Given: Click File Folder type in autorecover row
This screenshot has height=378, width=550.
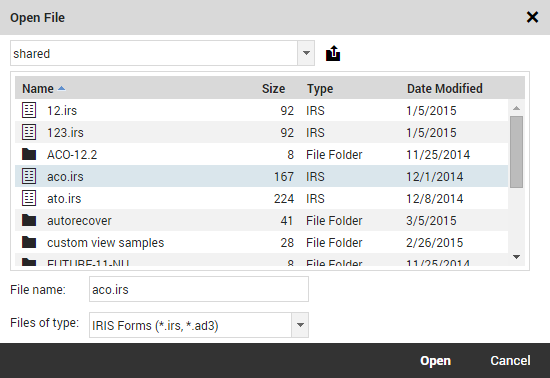Looking at the screenshot, I should pos(334,221).
